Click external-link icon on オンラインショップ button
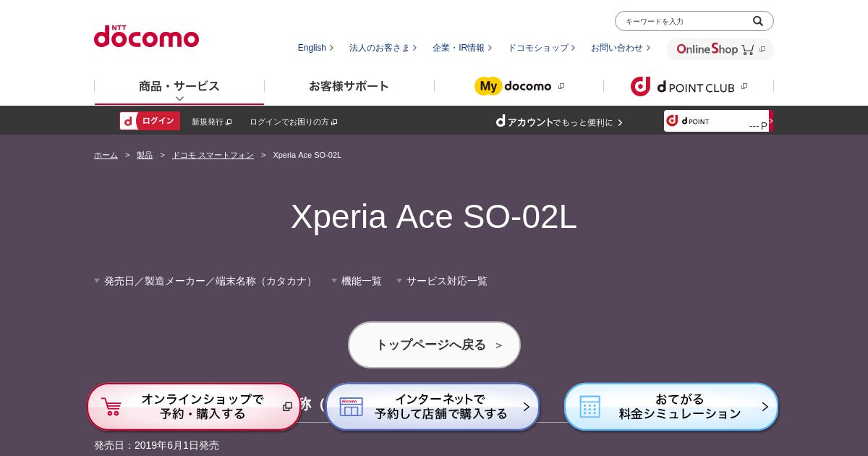 click(287, 407)
